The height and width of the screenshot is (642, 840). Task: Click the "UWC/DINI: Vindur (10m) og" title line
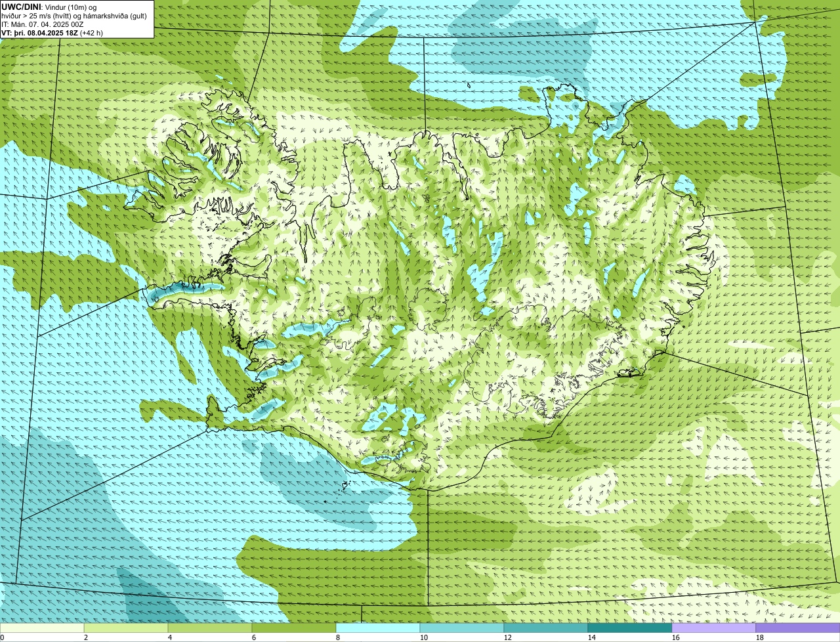tap(49, 7)
